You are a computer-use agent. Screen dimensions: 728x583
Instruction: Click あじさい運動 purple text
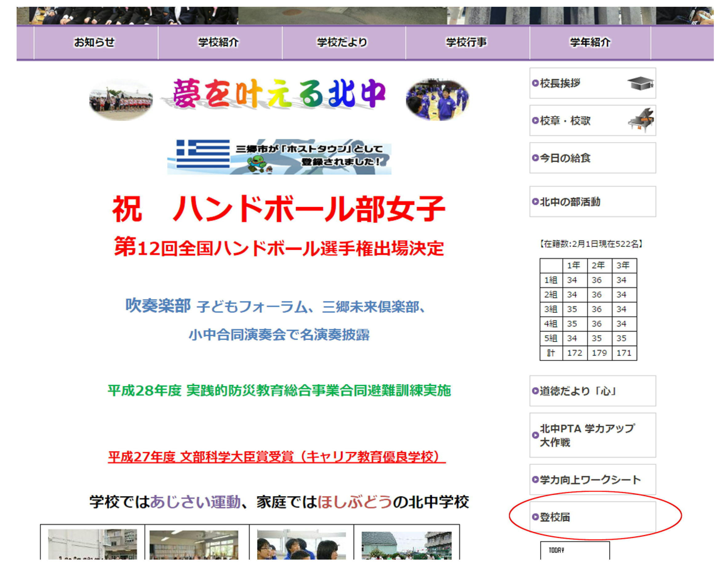(x=195, y=502)
